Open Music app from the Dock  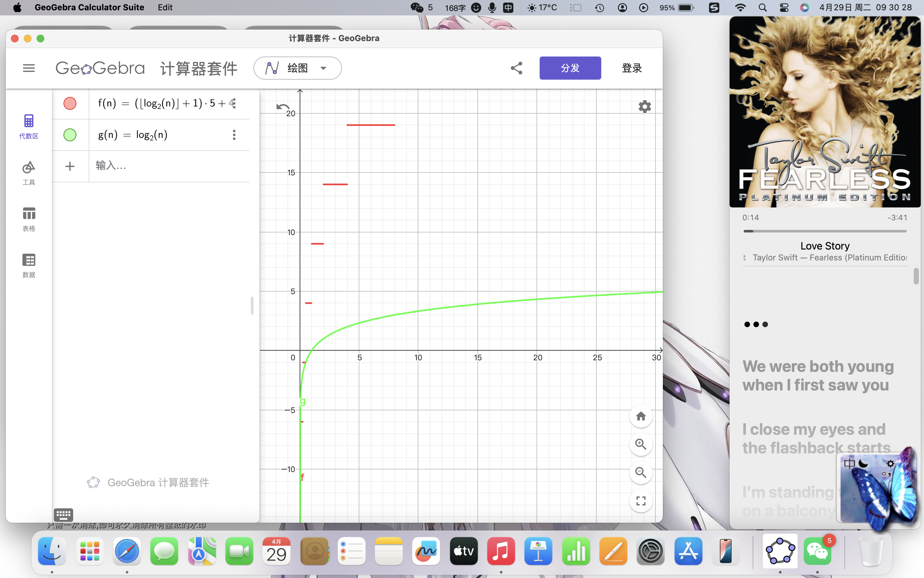501,551
